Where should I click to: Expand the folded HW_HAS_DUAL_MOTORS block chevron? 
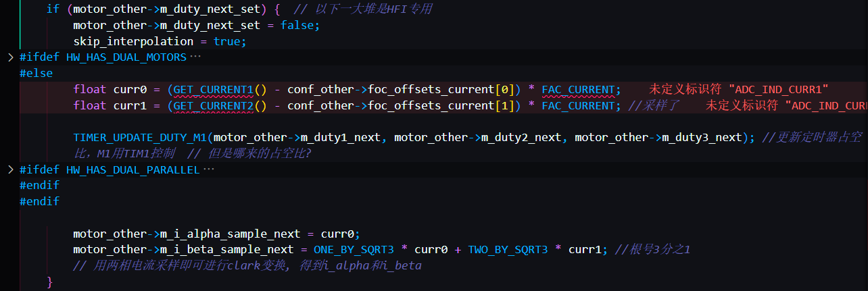pyautogui.click(x=10, y=57)
